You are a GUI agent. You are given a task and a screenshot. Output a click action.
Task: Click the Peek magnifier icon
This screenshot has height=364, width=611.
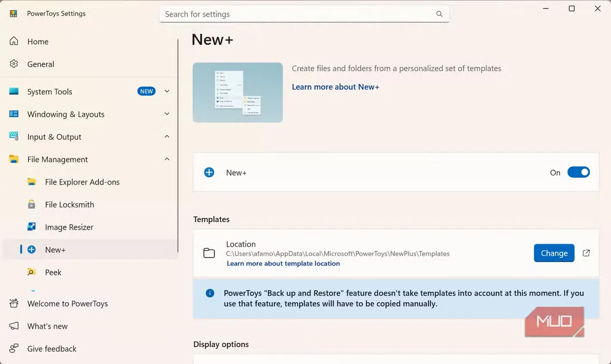pyautogui.click(x=31, y=272)
